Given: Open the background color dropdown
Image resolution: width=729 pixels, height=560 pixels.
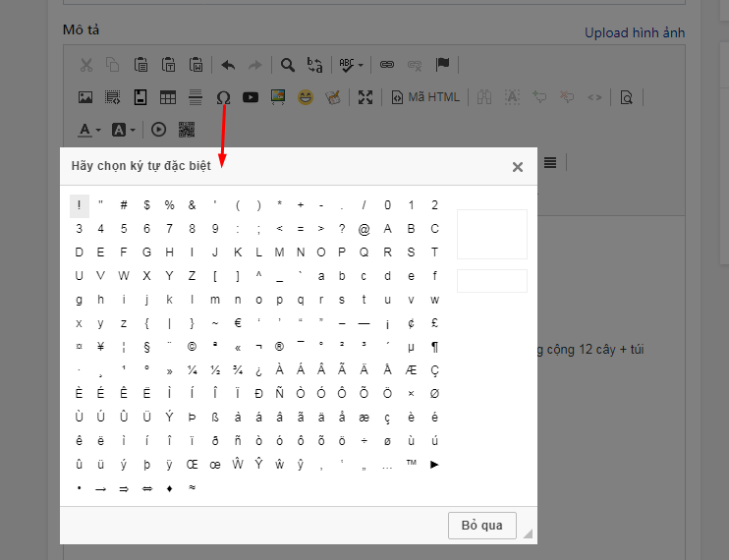Looking at the screenshot, I should (123, 129).
